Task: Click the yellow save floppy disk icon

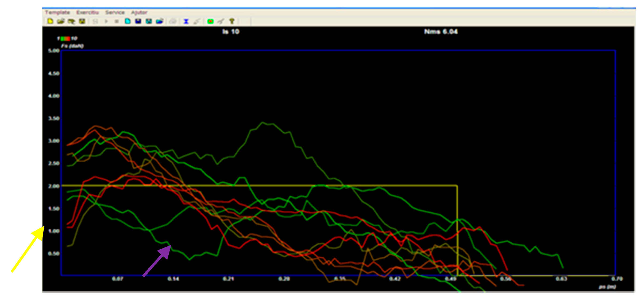Action: [x=82, y=21]
